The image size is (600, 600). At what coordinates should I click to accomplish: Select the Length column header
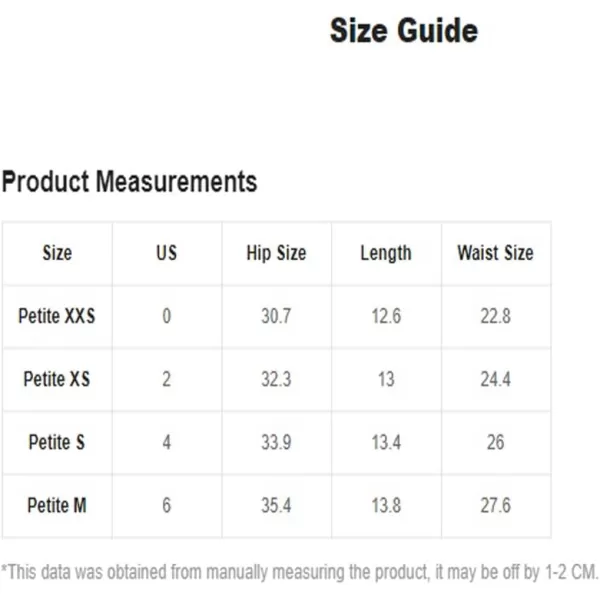[x=386, y=253]
